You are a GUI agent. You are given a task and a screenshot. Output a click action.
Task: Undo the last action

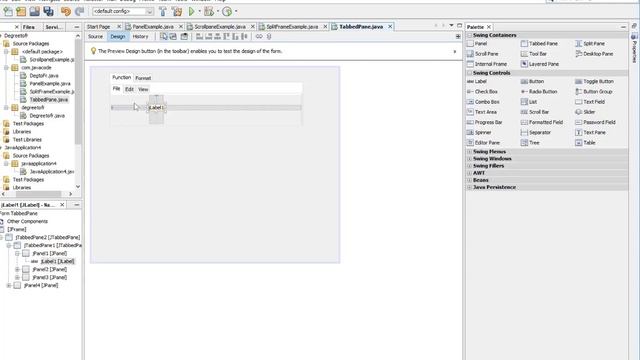tap(65, 11)
